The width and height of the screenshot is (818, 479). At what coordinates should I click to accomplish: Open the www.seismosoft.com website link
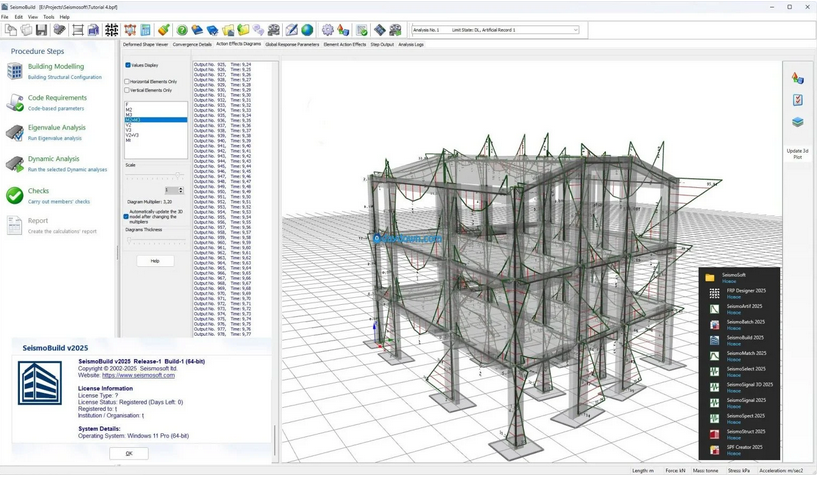(x=138, y=375)
